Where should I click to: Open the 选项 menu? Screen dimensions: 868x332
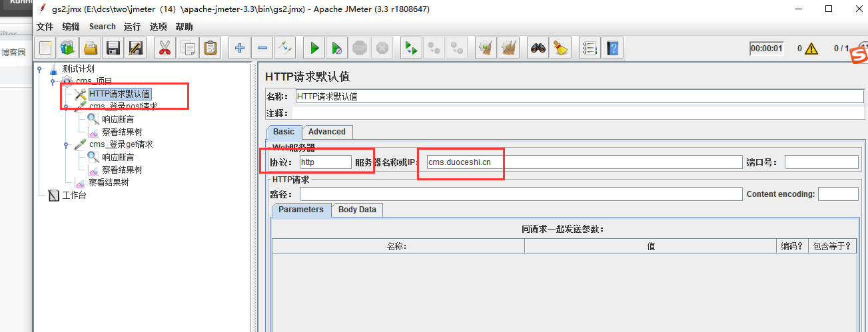[158, 27]
